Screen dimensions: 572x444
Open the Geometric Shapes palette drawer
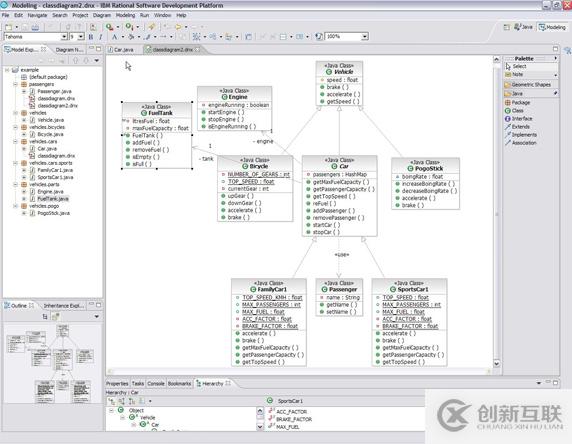point(531,85)
